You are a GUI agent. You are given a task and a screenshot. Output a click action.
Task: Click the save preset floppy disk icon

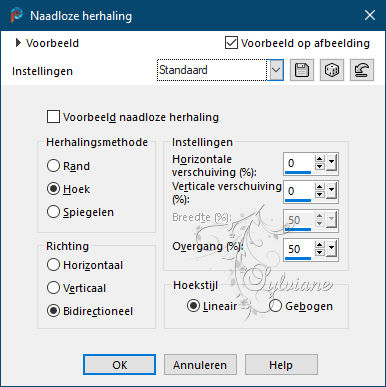pos(302,70)
